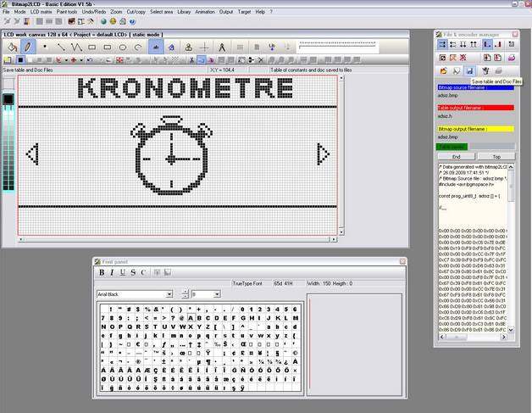The image size is (532, 413).
Task: Click the smiley face icon in main toolbar
Action: pyautogui.click(x=113, y=21)
